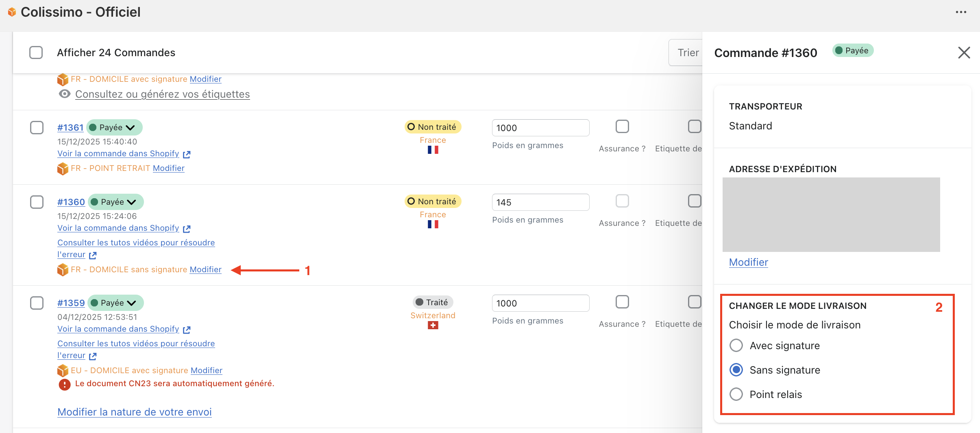Toggle Etiquette de checkbox for order #1359
The width and height of the screenshot is (980, 433).
point(695,302)
